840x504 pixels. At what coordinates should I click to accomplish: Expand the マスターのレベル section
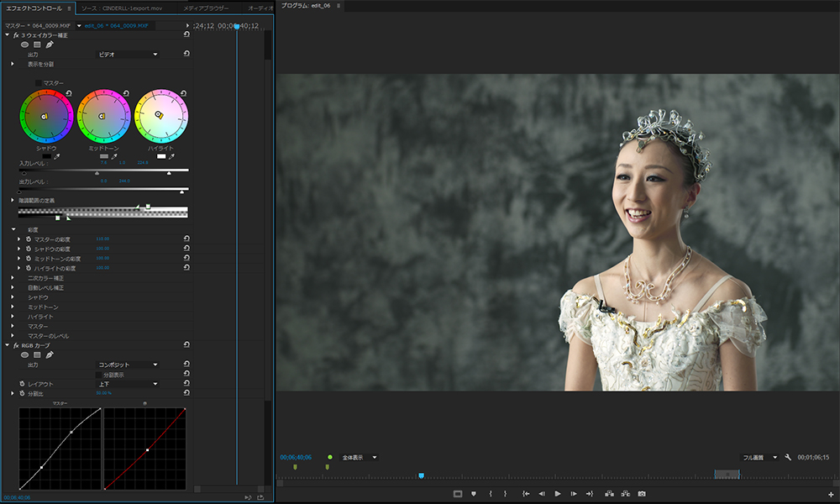coord(13,336)
